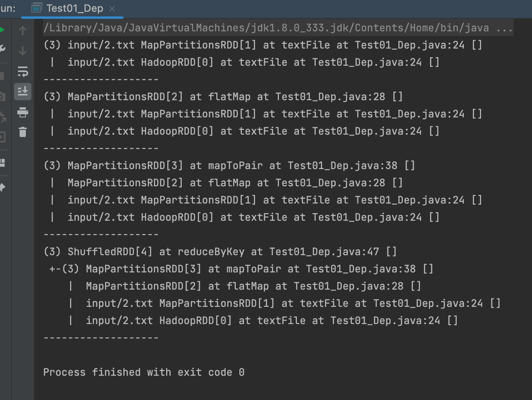Screen dimensions: 532x400
Task: Click the Stop process square button
Action: tap(2, 76)
